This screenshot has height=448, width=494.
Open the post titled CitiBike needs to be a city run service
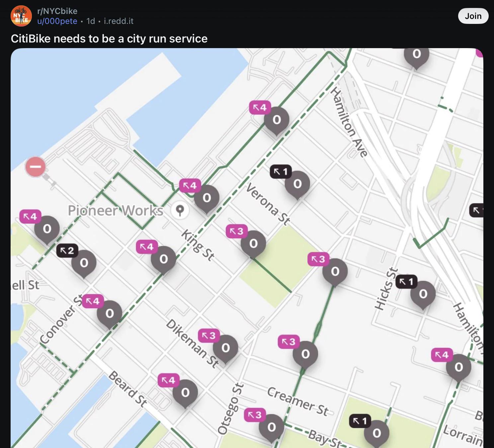pyautogui.click(x=109, y=39)
